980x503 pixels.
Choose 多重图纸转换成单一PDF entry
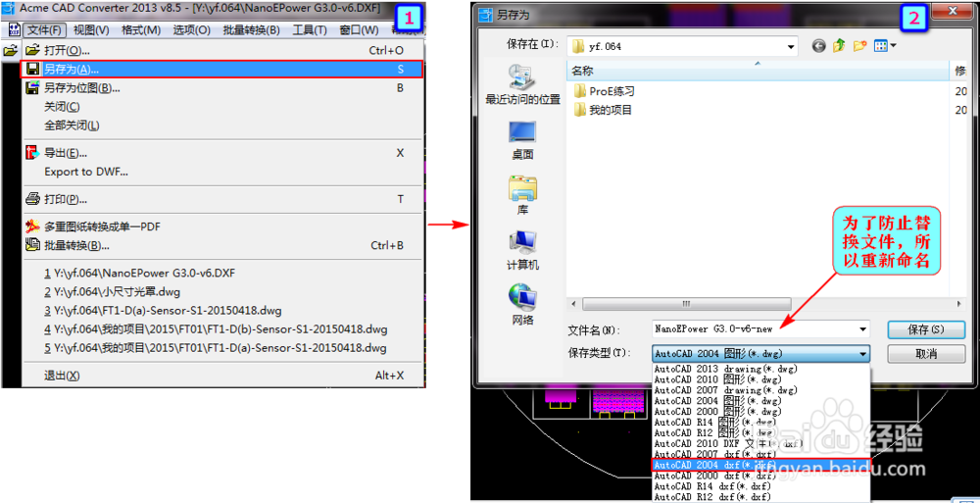223,226
